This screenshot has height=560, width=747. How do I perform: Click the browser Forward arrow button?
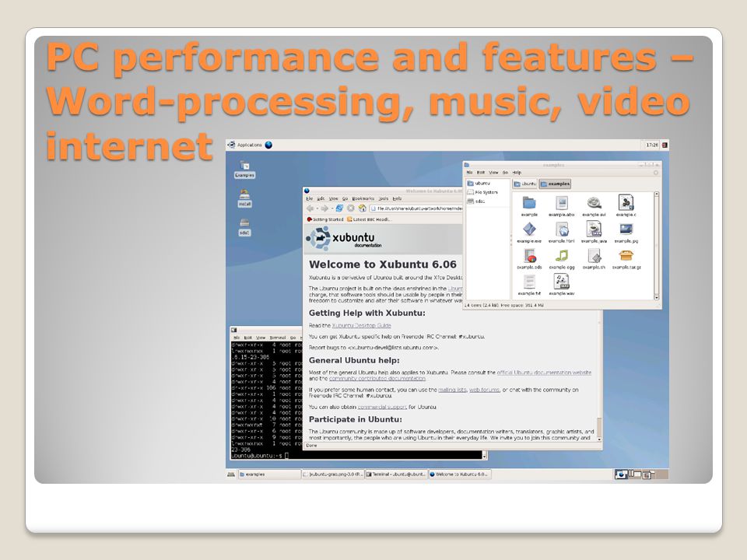[324, 208]
